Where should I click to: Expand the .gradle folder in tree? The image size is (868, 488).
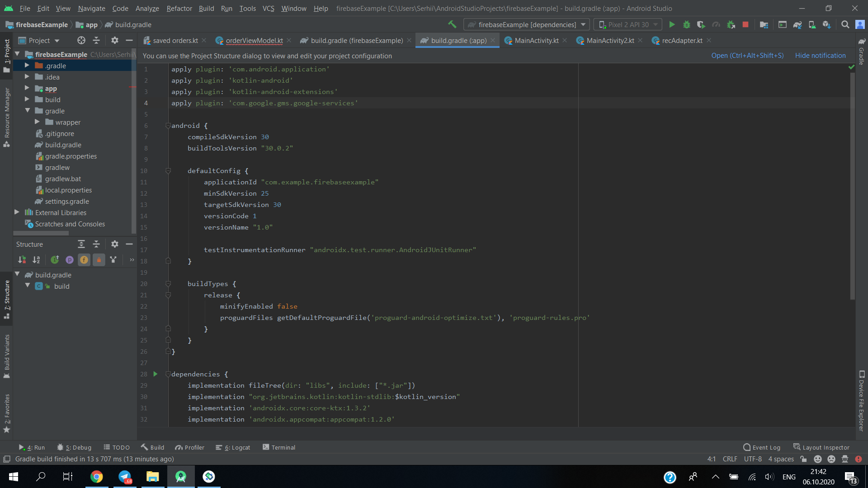pyautogui.click(x=27, y=66)
